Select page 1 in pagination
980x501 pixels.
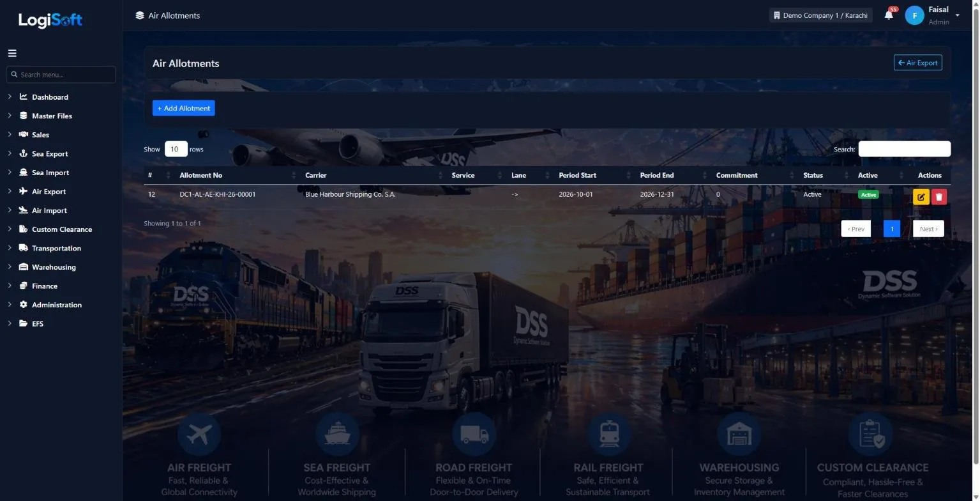pyautogui.click(x=892, y=229)
